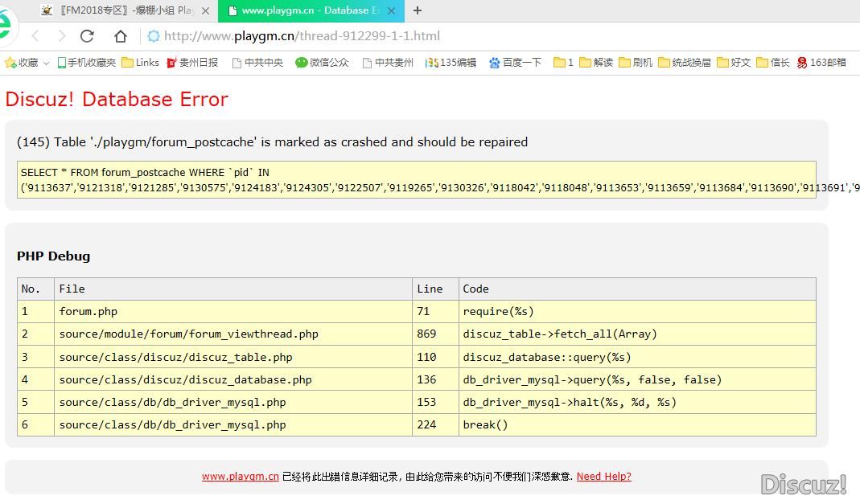Image resolution: width=860 pixels, height=504 pixels.
Task: Click line number 71 cell
Action: click(435, 311)
